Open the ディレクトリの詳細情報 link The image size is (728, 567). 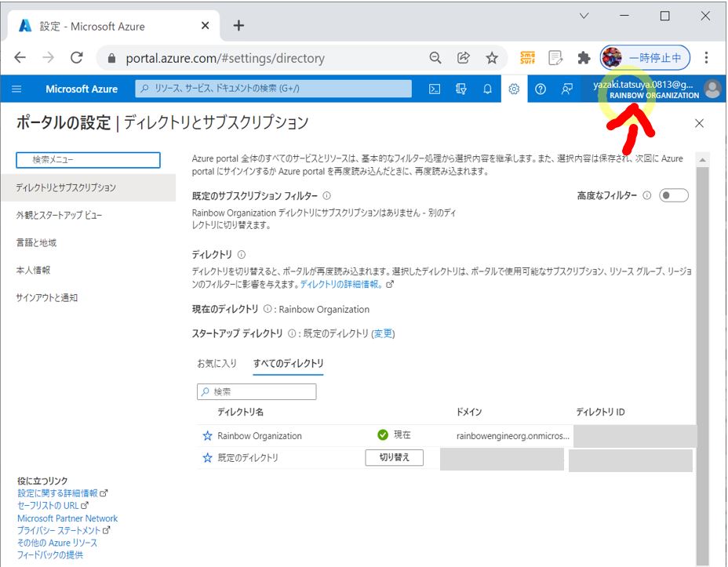[x=342, y=284]
